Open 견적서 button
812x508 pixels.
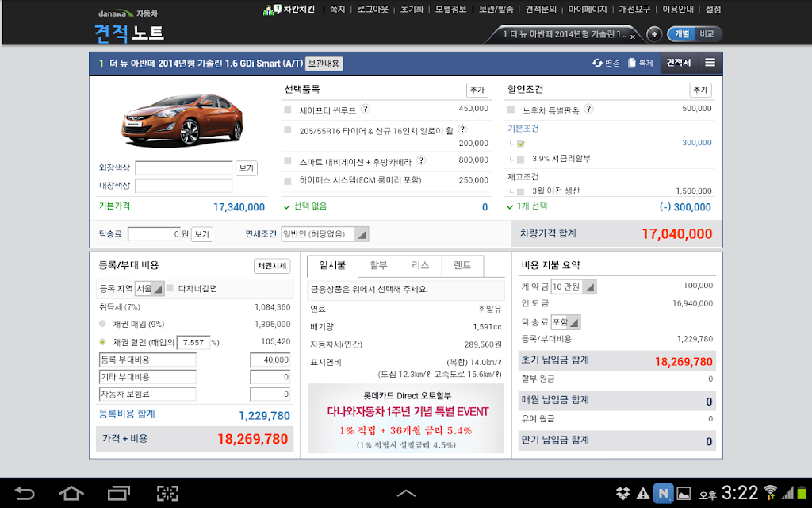click(679, 63)
